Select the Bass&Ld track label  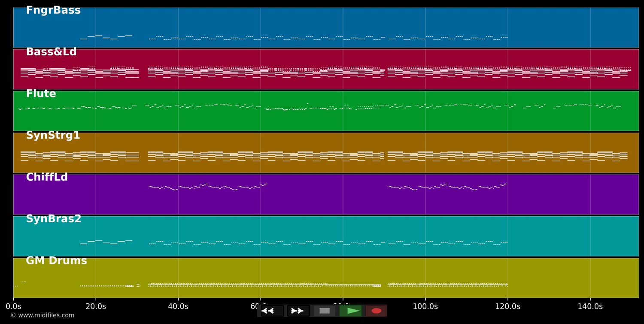[x=51, y=52]
